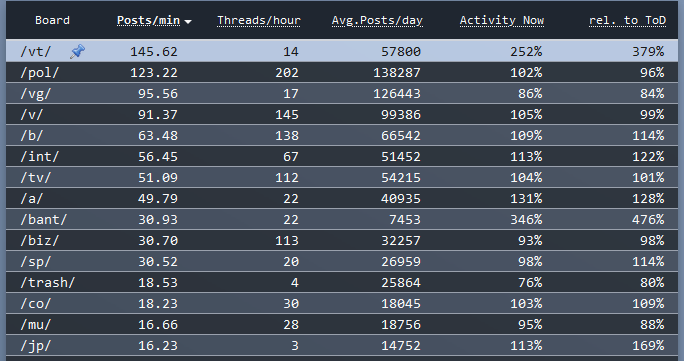Image resolution: width=684 pixels, height=361 pixels.
Task: Sort table by Posts/min header
Action: [x=148, y=20]
